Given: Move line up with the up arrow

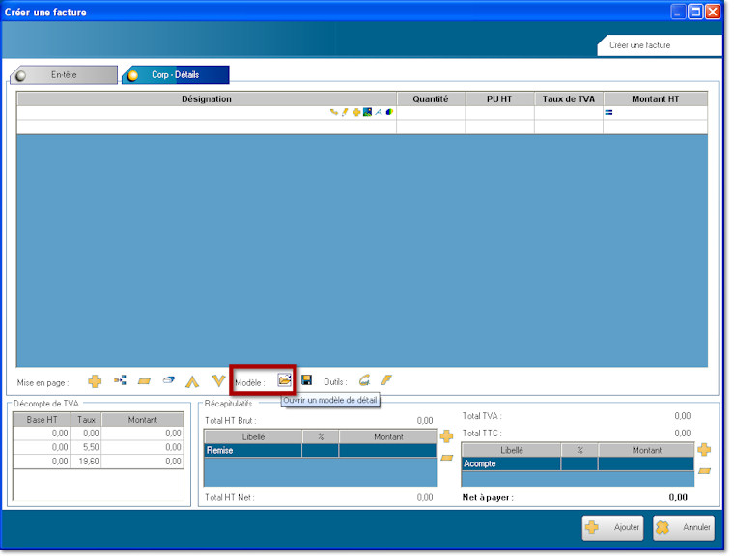Looking at the screenshot, I should coord(192,381).
